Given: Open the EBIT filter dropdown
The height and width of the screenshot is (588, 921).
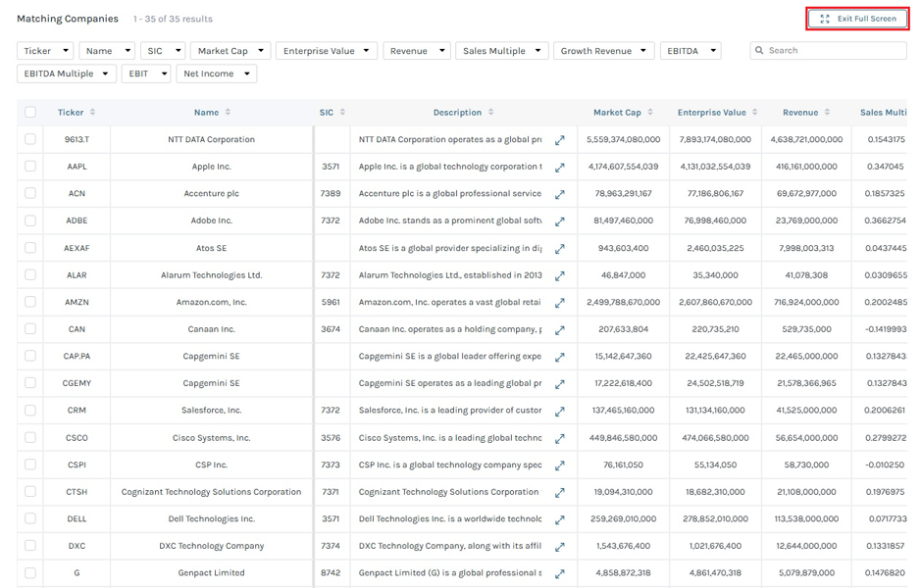Looking at the screenshot, I should [146, 73].
